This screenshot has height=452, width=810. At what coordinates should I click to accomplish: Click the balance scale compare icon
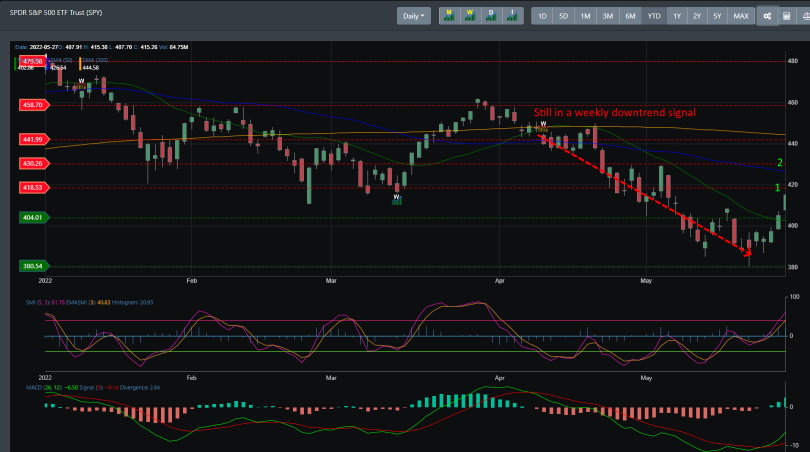coord(804,16)
